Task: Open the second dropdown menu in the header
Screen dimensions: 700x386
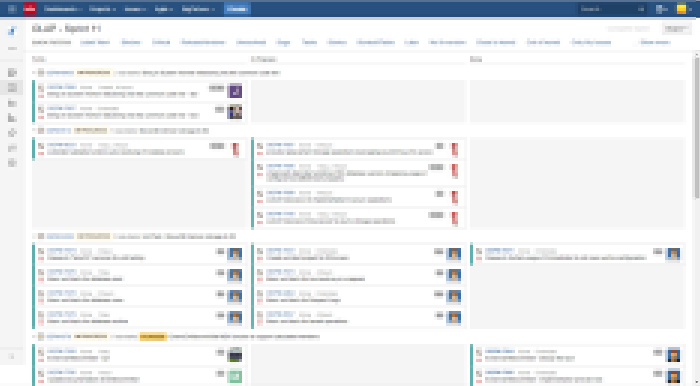Action: (x=102, y=9)
